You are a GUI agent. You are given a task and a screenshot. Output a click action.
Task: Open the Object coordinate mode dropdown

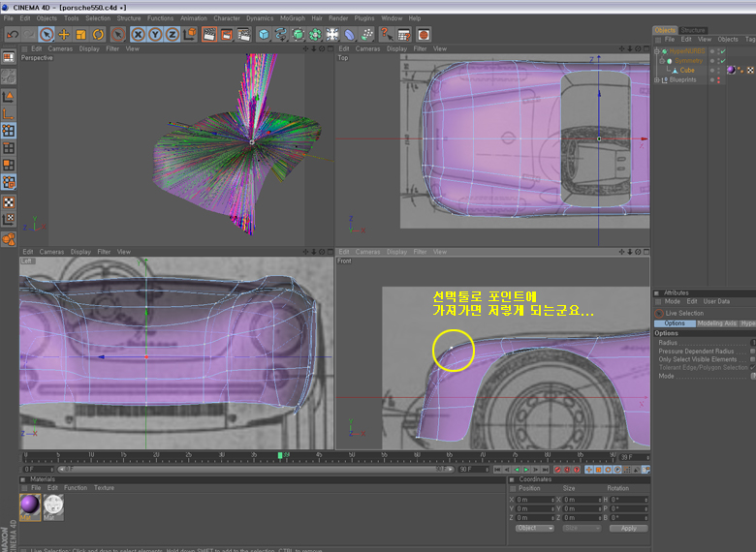(535, 529)
